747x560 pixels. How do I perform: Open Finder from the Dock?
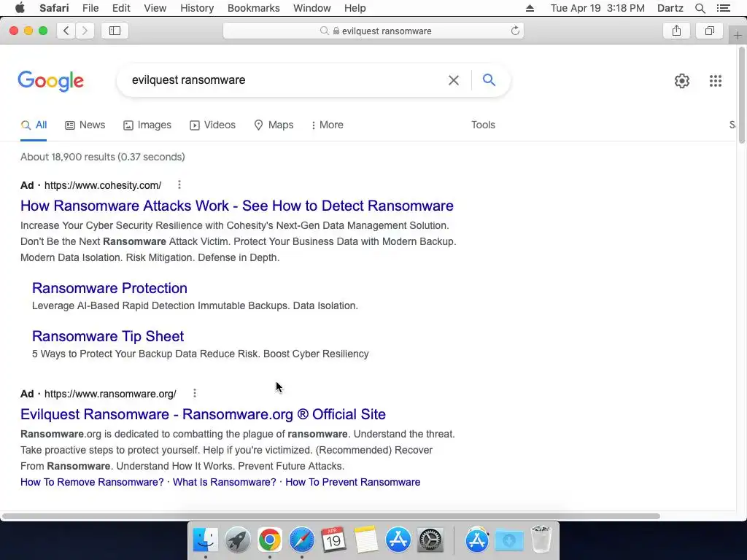pos(205,540)
